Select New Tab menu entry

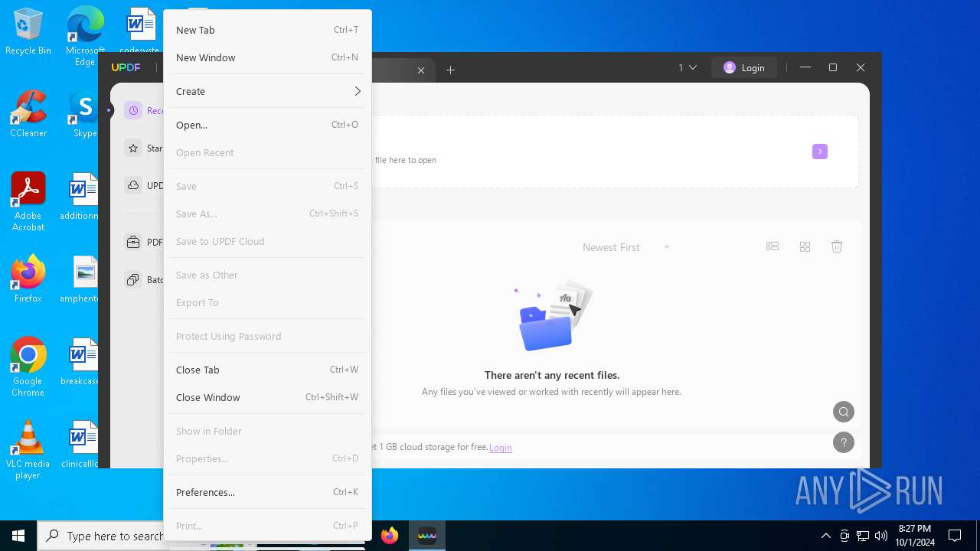[x=267, y=30]
